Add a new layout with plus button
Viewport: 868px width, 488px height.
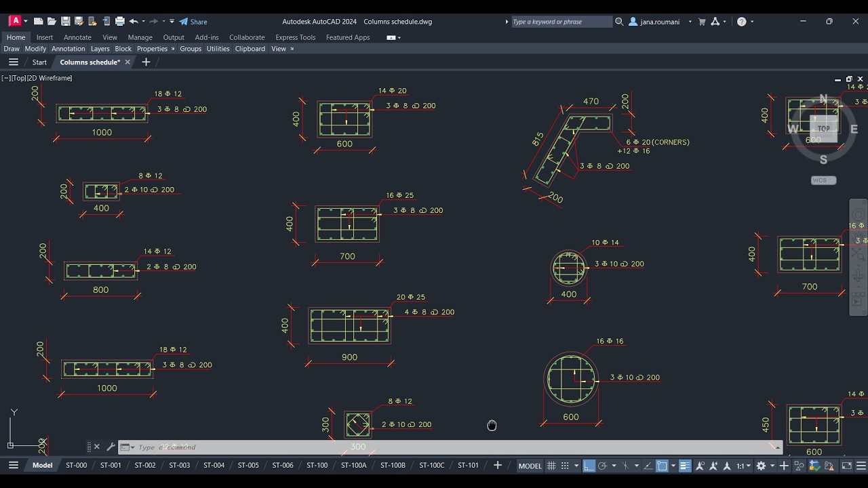497,465
